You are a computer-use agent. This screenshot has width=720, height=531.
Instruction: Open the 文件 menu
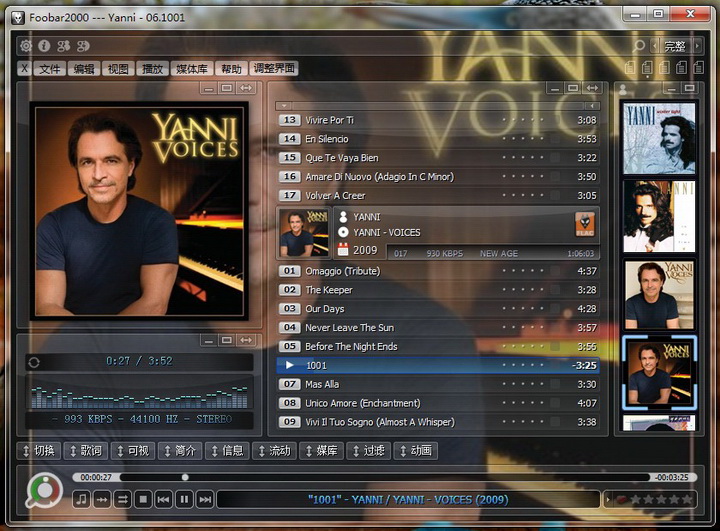pyautogui.click(x=50, y=69)
